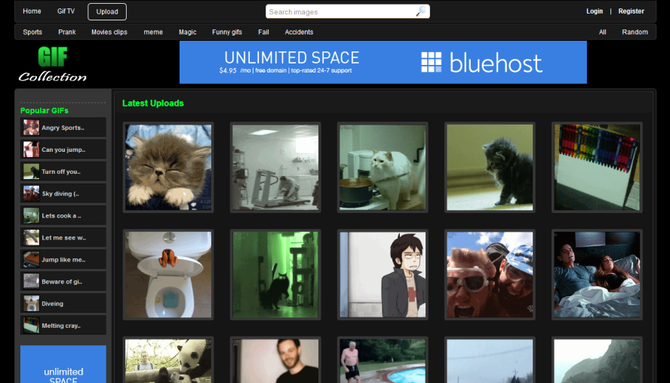The height and width of the screenshot is (383, 670).
Task: Open the Beware of gi sidebar thumbnail
Action: 31,282
